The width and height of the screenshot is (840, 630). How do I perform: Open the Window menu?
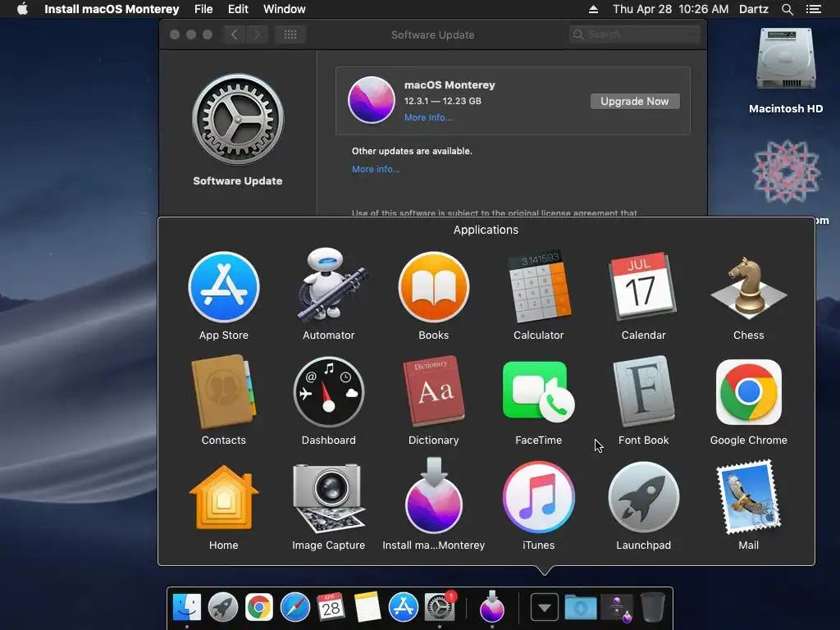coord(285,9)
